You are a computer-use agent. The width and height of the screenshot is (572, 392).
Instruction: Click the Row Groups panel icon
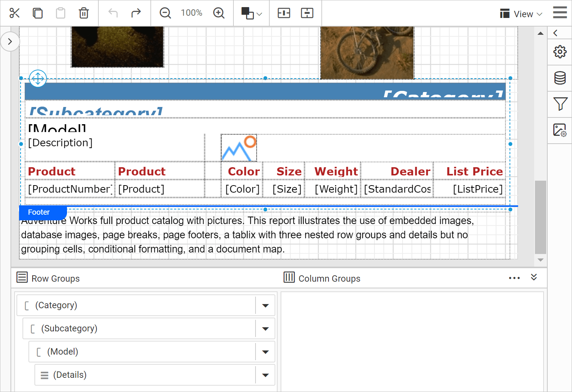(22, 278)
